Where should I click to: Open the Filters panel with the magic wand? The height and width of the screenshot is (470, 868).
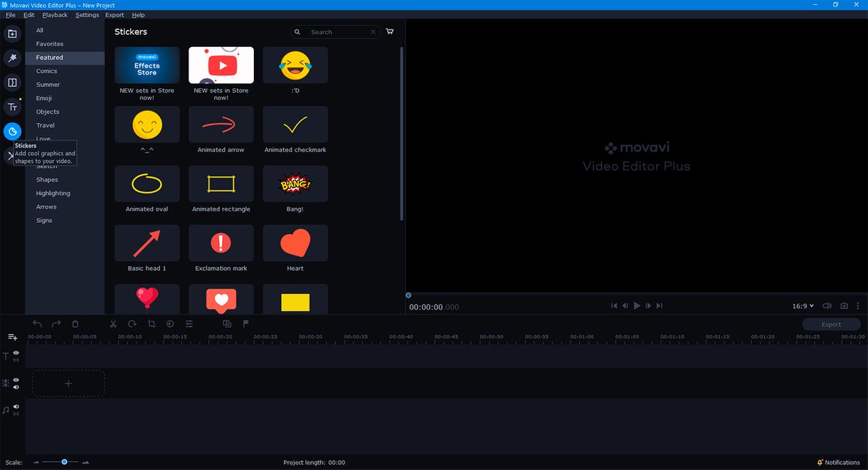[x=12, y=58]
